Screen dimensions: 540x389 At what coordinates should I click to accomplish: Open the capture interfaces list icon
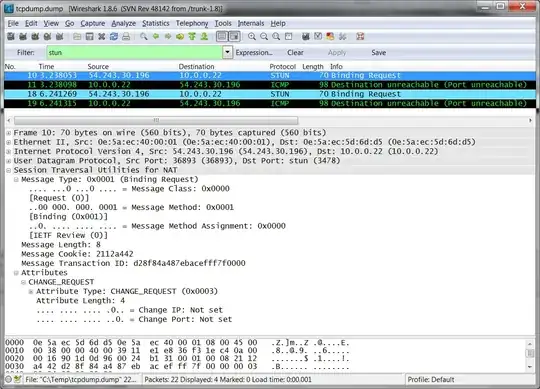[11, 36]
